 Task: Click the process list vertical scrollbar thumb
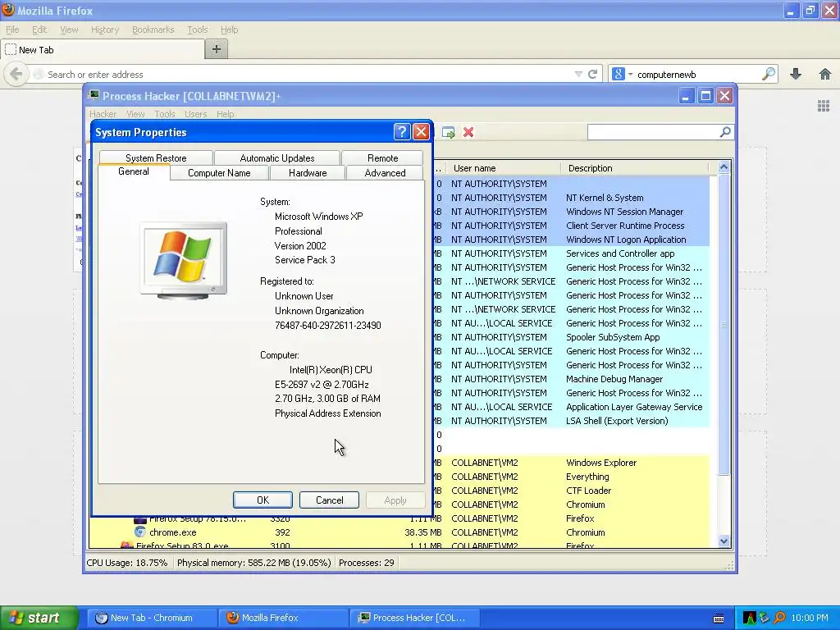pyautogui.click(x=724, y=324)
